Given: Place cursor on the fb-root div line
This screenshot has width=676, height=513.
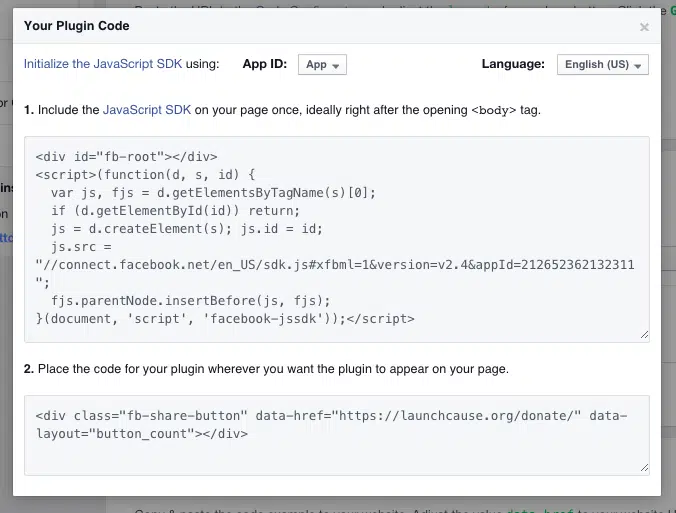Looking at the screenshot, I should pos(126,156).
